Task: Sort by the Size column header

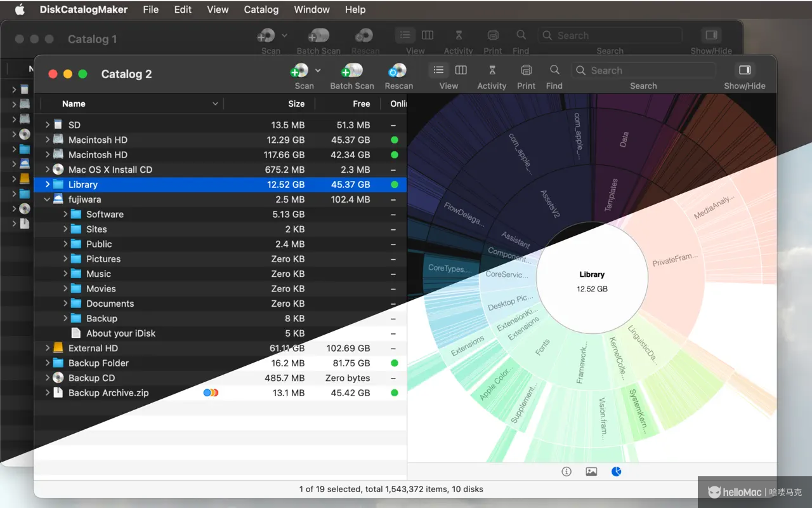Action: [296, 104]
